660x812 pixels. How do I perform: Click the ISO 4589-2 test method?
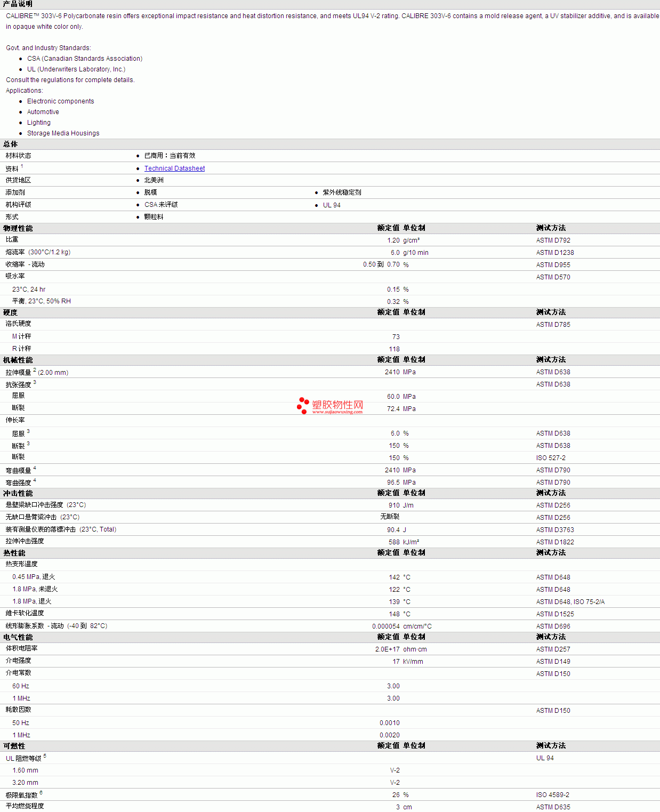click(x=553, y=795)
